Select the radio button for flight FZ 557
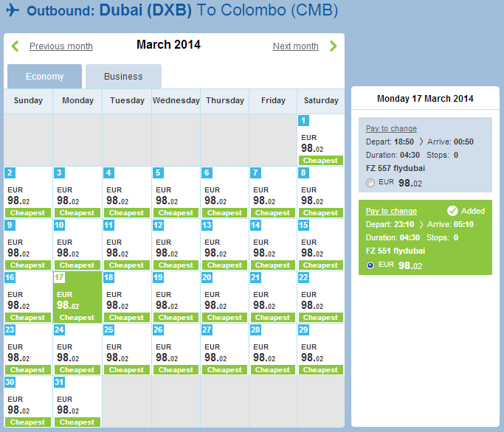The height and width of the screenshot is (432, 504). click(x=370, y=183)
